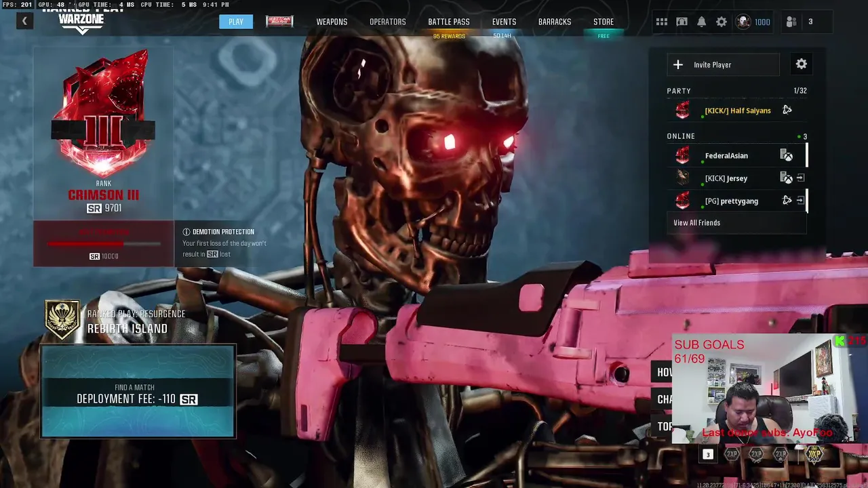Image resolution: width=868 pixels, height=488 pixels.
Task: Join Jersey's party via join icon
Action: point(800,178)
